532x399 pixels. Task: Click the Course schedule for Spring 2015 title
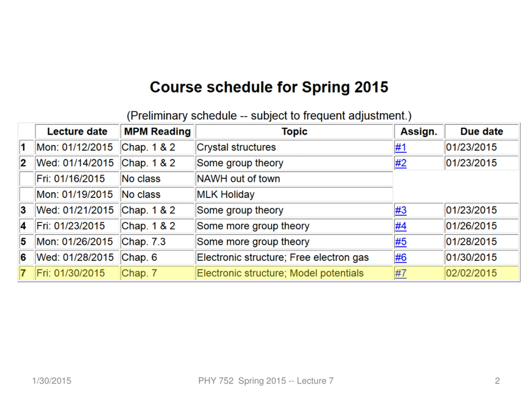[269, 87]
